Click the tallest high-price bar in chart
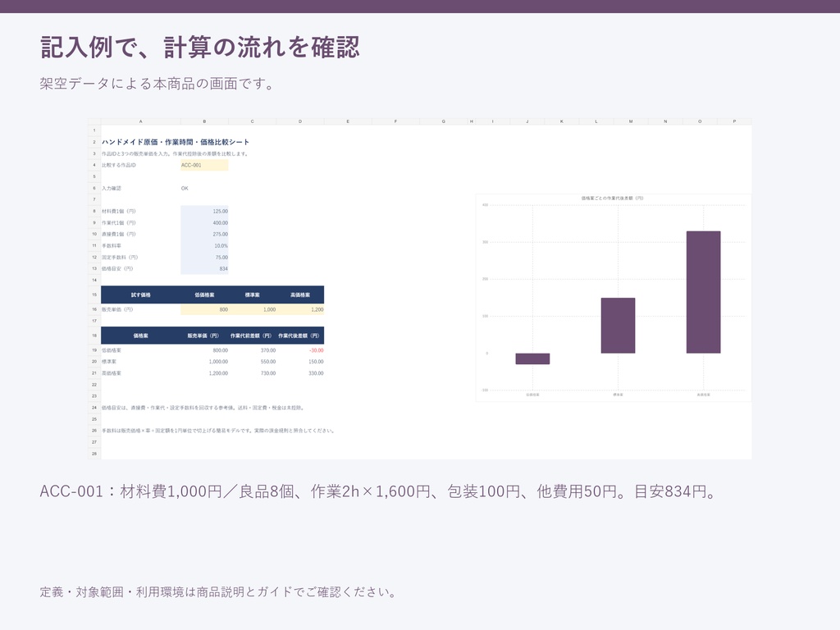This screenshot has width=840, height=630. pyautogui.click(x=703, y=293)
